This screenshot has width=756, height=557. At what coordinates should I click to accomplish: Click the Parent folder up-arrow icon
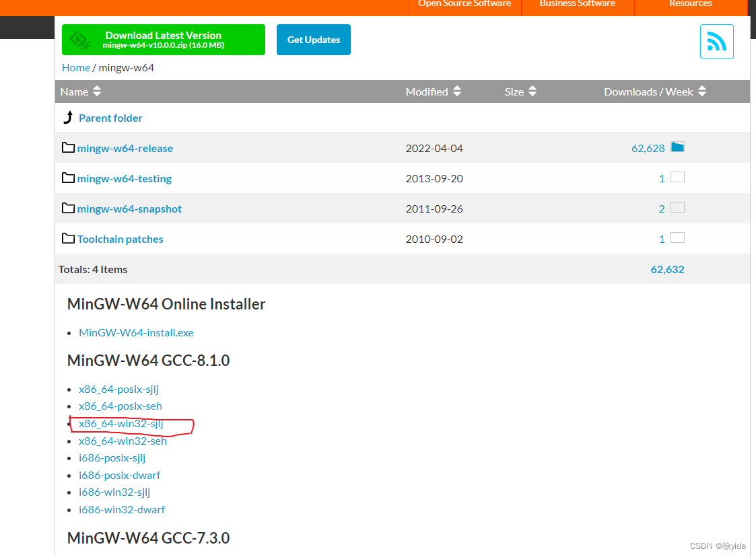[x=69, y=117]
